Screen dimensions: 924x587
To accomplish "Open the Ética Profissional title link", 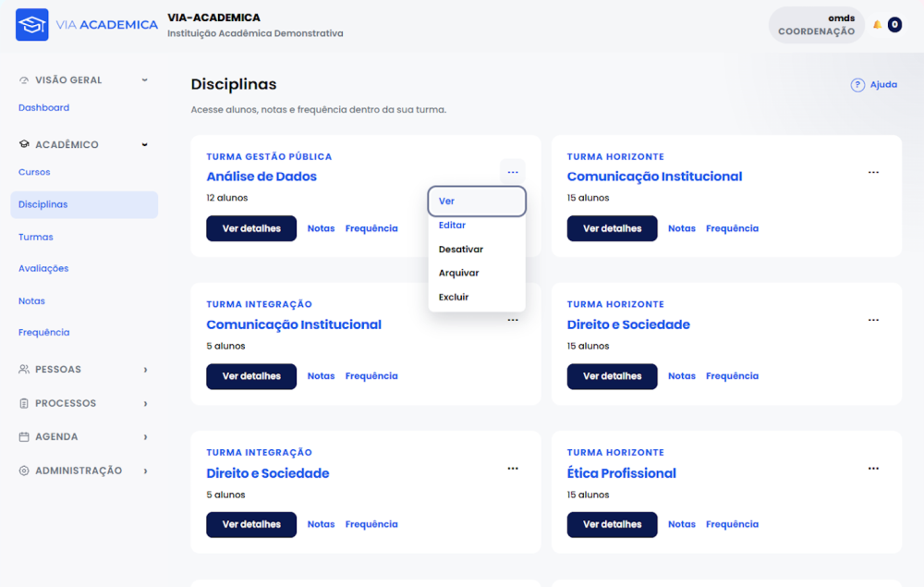I will [622, 473].
